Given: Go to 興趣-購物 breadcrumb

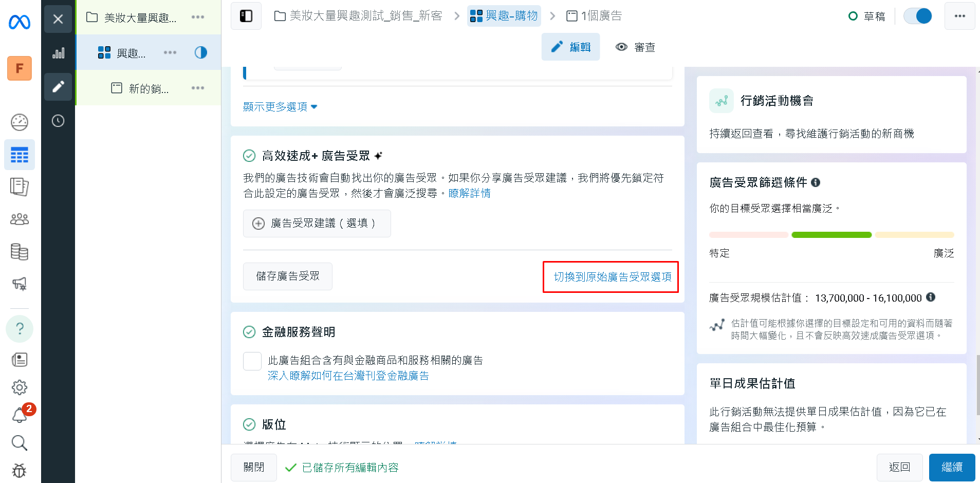Looking at the screenshot, I should (x=504, y=16).
